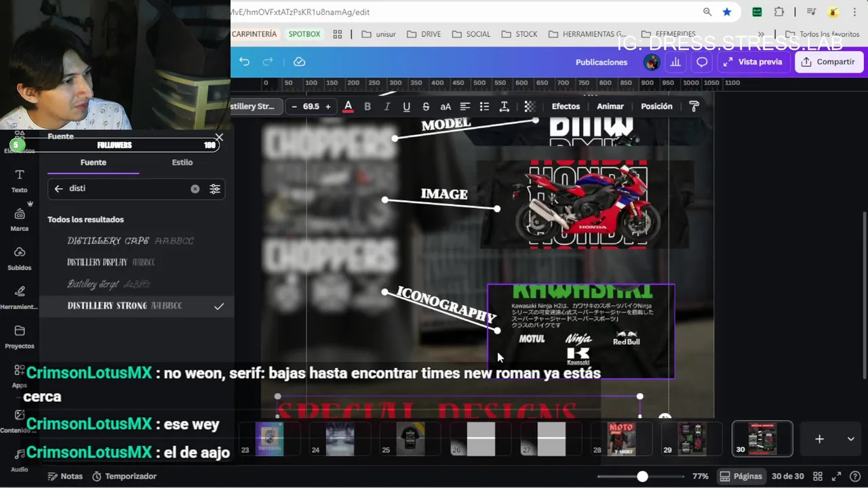This screenshot has width=868, height=488.
Task: Open text spacing options
Action: (504, 106)
